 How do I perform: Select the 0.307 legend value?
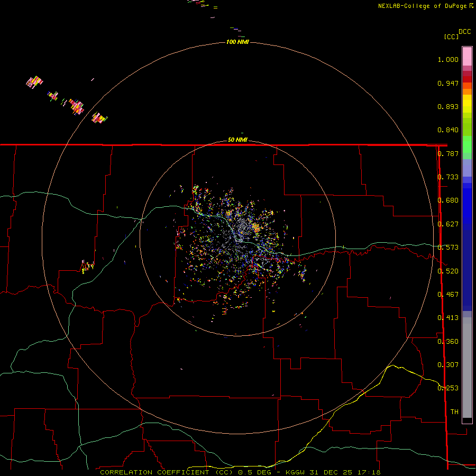[448, 364]
